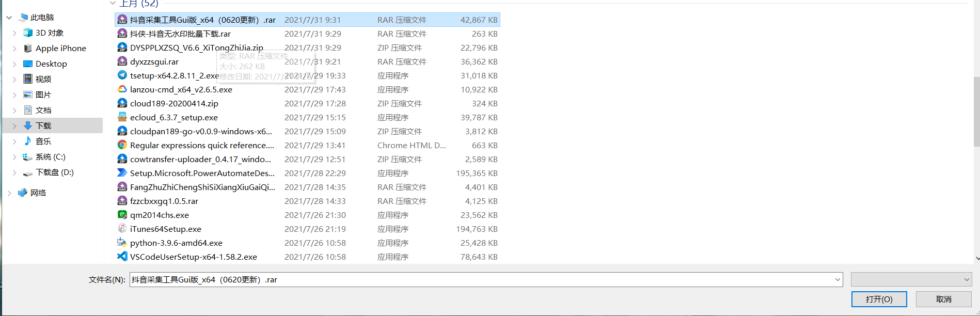This screenshot has height=316, width=980.
Task: Select 下载盘 (D:) drive in sidebar
Action: click(x=54, y=172)
